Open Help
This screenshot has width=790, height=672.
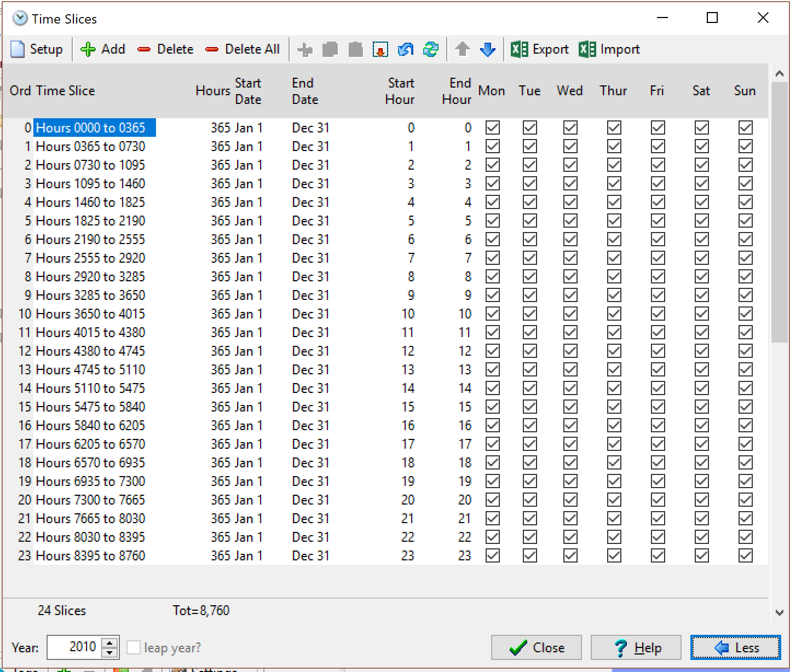coord(636,648)
